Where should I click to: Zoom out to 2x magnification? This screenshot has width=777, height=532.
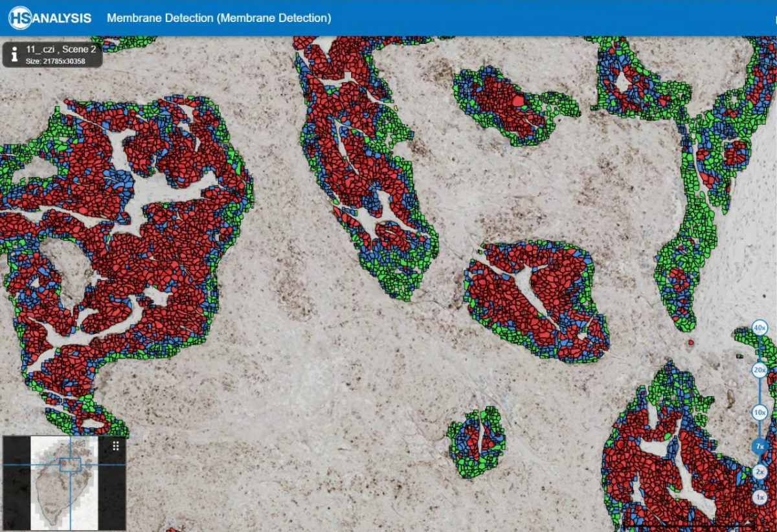(760, 472)
